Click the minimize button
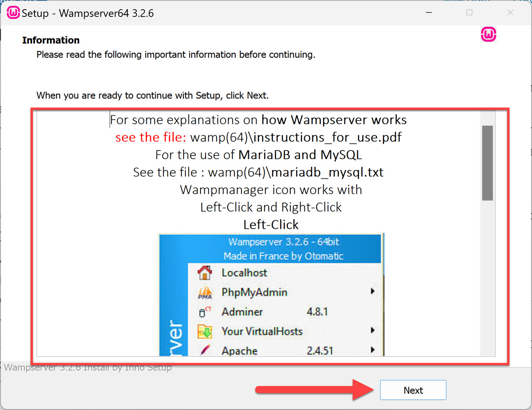 click(x=428, y=12)
